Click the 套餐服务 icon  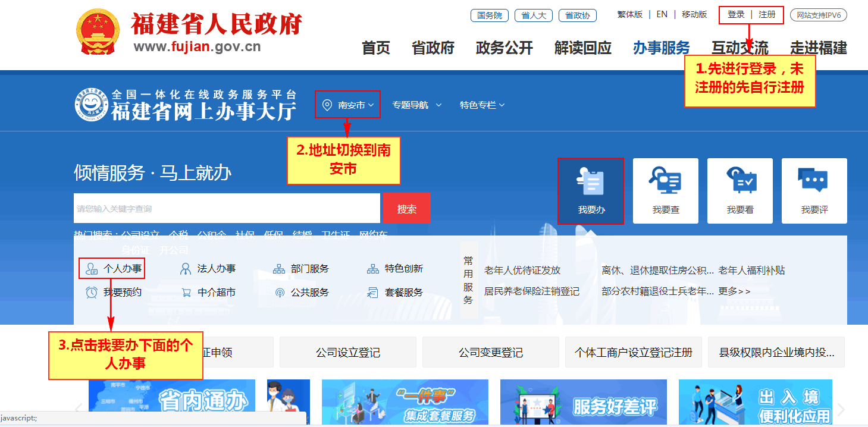(373, 293)
